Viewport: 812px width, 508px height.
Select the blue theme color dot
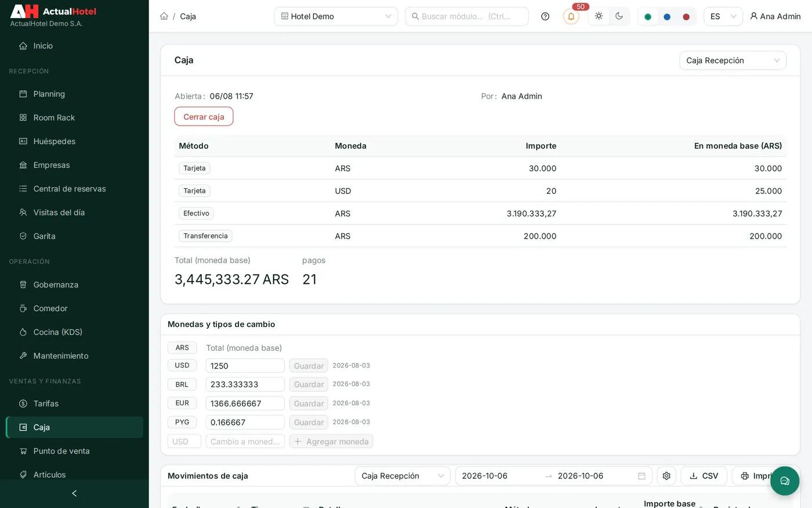[667, 17]
